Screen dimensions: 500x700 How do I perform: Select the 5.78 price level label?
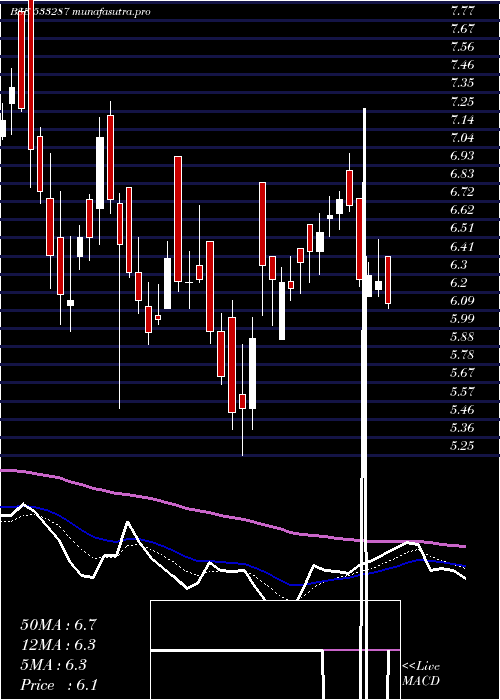coord(462,355)
